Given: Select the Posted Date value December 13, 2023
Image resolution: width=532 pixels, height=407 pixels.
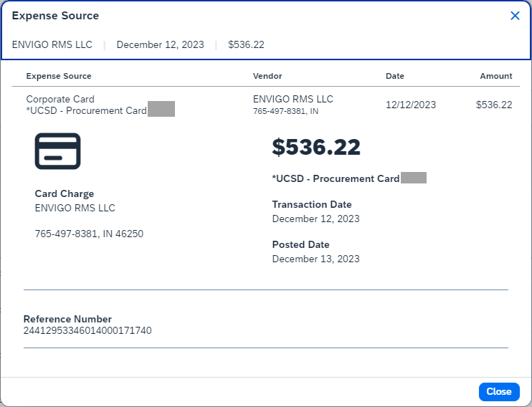Looking at the screenshot, I should [316, 259].
